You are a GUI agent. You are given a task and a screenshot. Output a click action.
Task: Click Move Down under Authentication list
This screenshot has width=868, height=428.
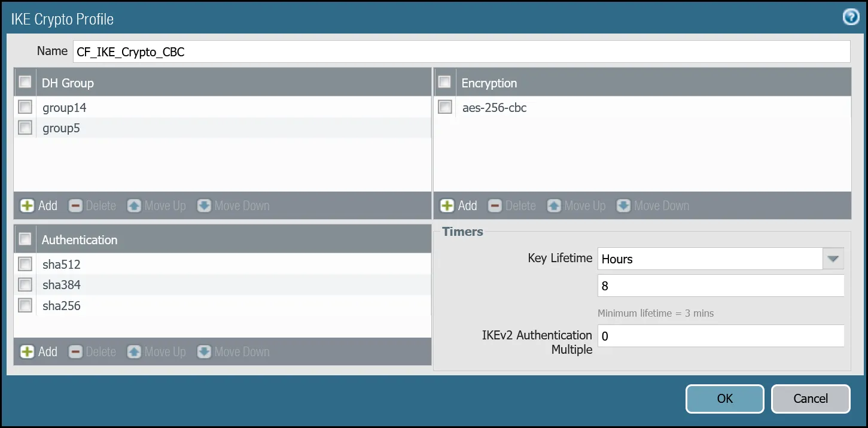tap(233, 351)
